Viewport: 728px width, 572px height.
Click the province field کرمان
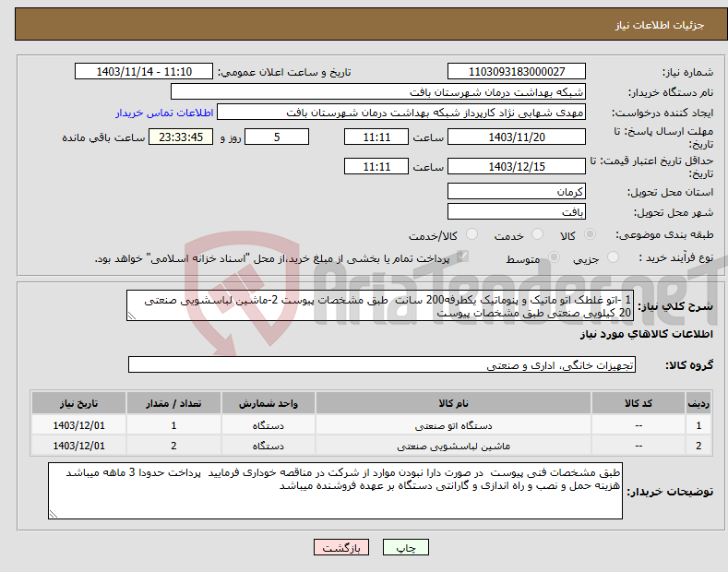[517, 191]
